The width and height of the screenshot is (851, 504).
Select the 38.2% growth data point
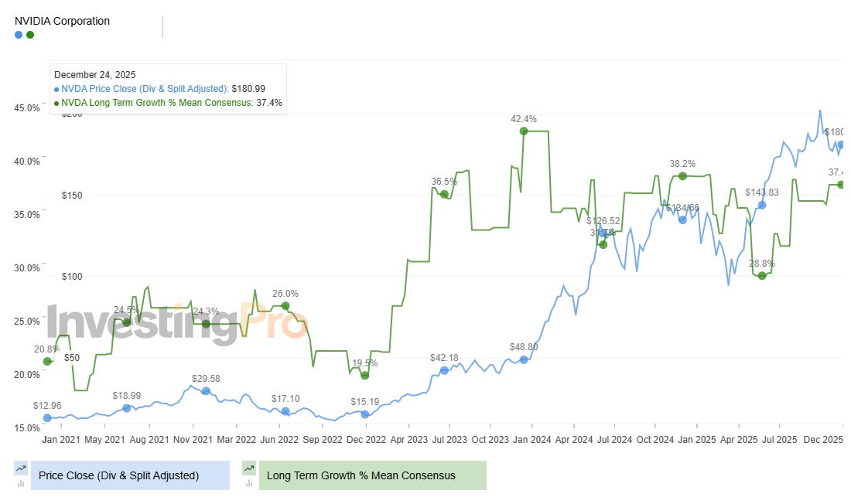point(683,175)
